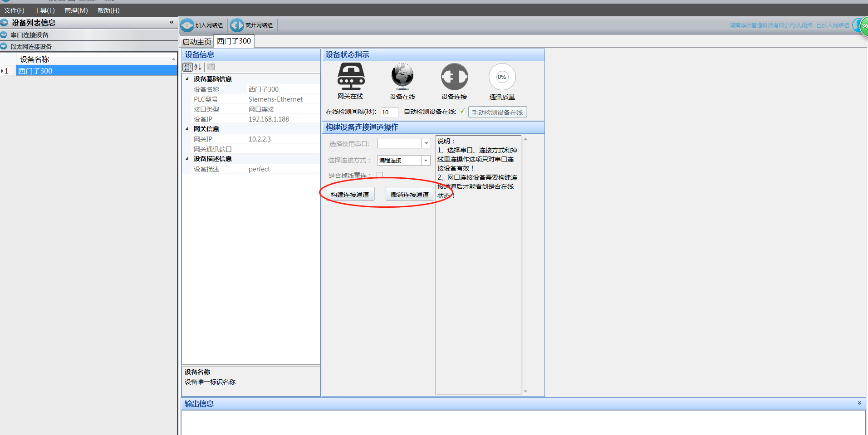Switch property grid to categorized view
868x435 pixels.
pyautogui.click(x=187, y=67)
